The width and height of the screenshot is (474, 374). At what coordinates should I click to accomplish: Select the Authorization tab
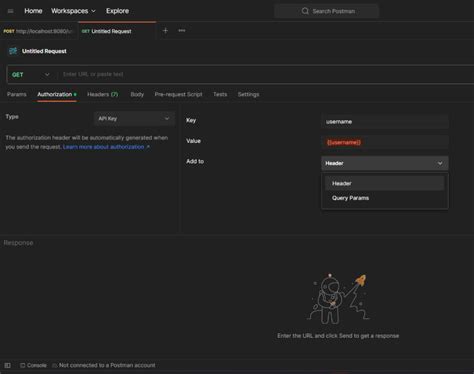(x=57, y=94)
